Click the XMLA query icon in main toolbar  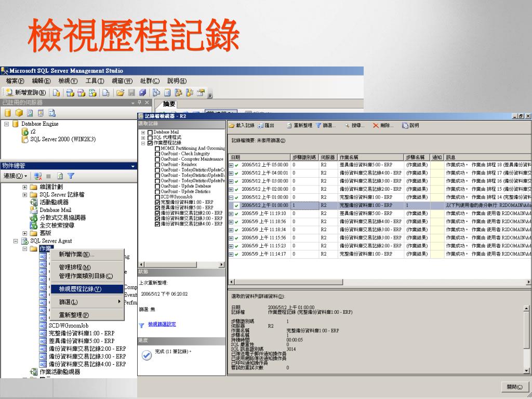(x=92, y=92)
